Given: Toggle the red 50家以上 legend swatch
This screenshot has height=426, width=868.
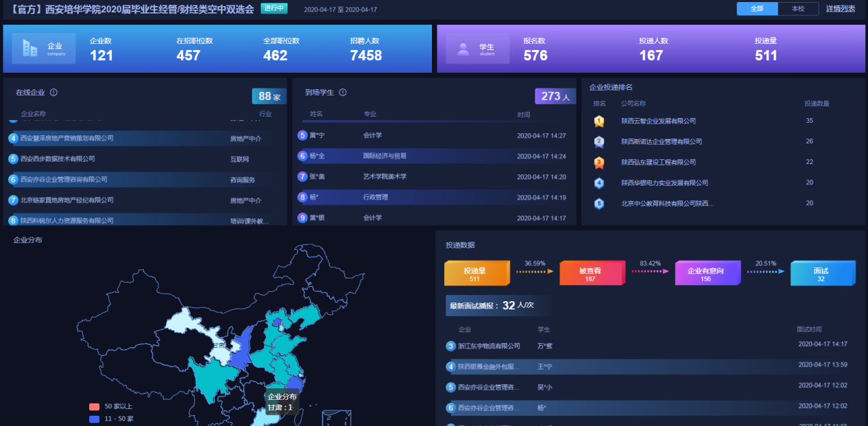Looking at the screenshot, I should (95, 406).
